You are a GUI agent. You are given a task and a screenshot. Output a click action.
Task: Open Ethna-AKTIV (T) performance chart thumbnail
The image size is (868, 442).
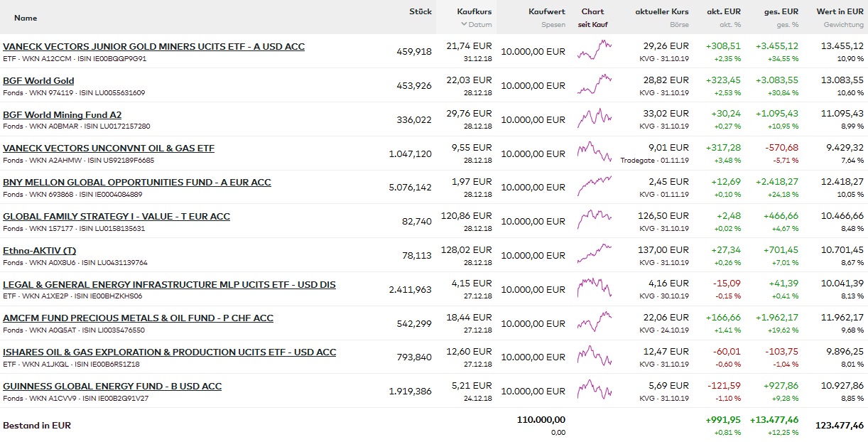pos(594,255)
